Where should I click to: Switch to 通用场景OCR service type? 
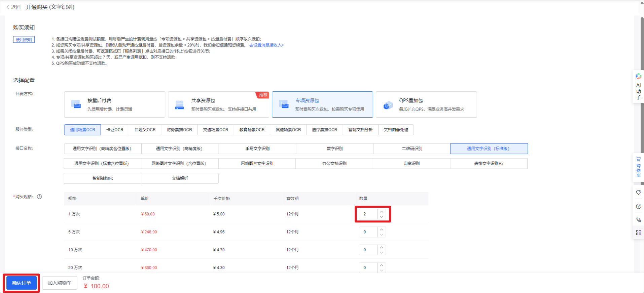coord(82,130)
